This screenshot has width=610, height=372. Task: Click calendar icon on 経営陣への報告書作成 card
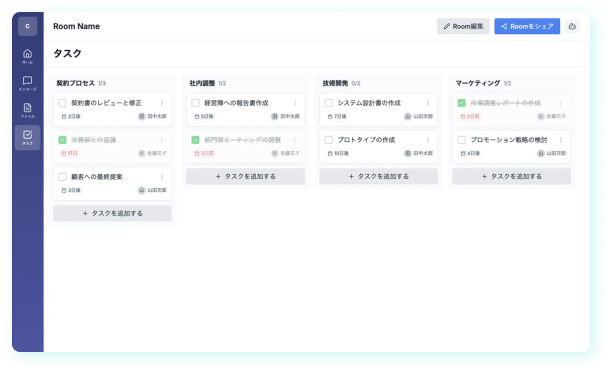(x=197, y=116)
